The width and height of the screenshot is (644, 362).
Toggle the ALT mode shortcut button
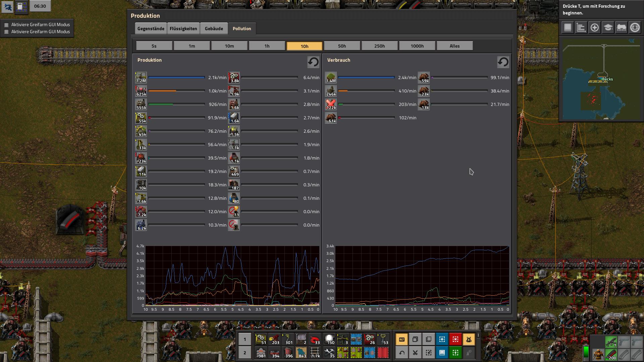pos(402,339)
